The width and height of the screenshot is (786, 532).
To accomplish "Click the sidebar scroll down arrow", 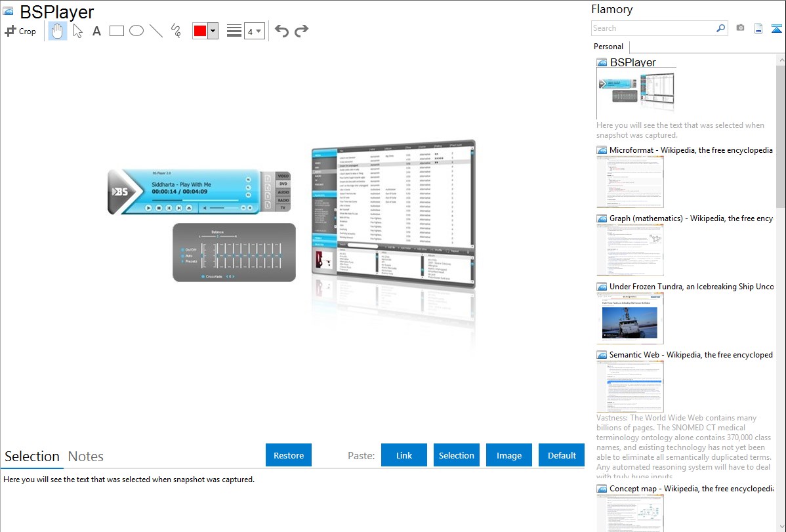I will click(x=781, y=527).
